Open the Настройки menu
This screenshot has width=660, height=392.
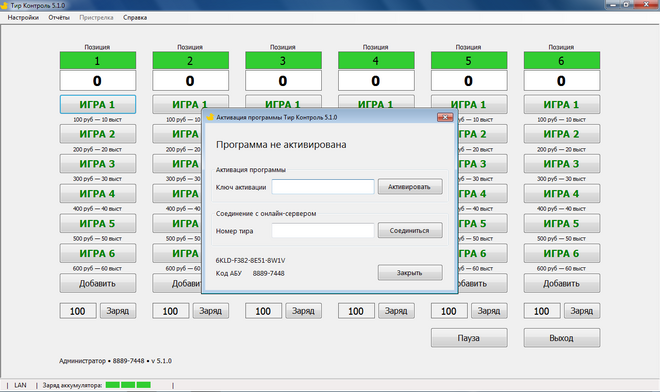click(x=23, y=18)
